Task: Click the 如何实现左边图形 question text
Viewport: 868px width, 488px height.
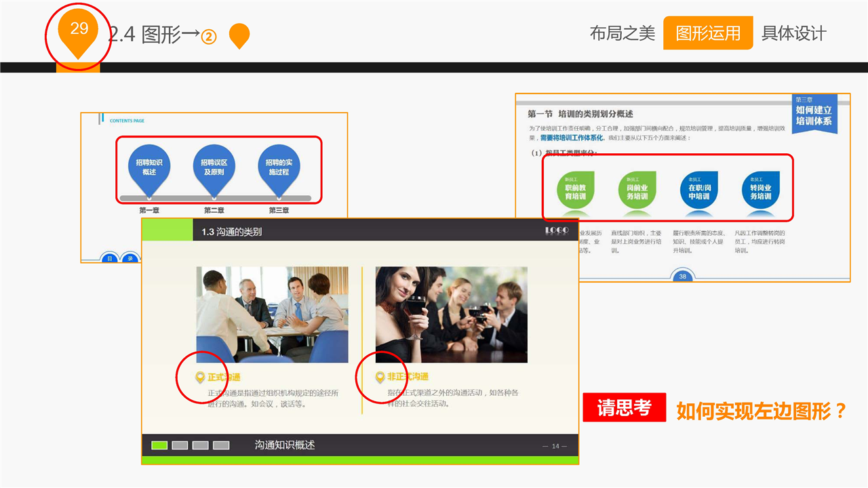Action: (762, 411)
